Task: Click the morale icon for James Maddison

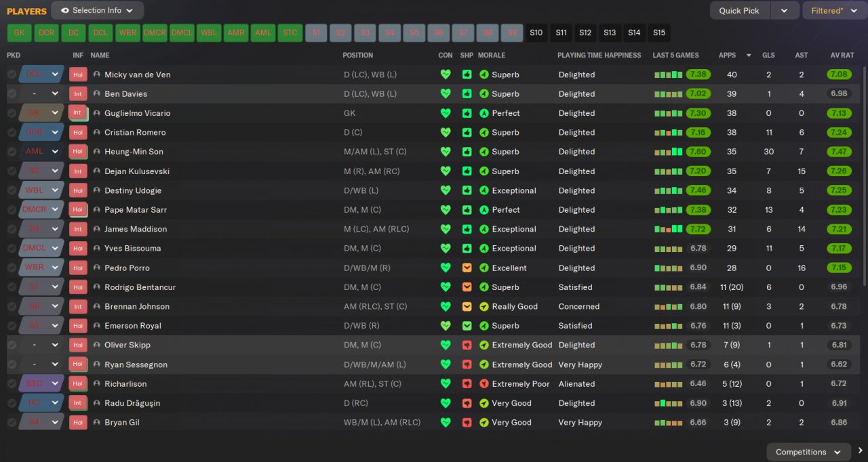Action: pos(484,229)
